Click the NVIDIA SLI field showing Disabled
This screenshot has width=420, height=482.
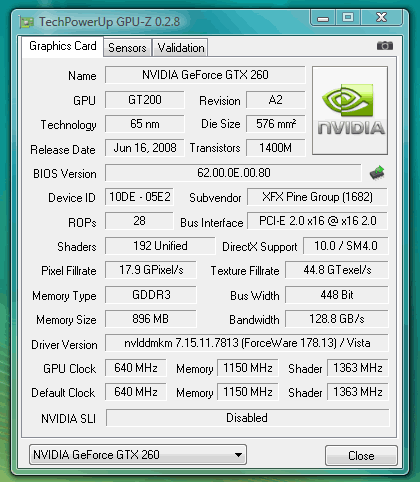(247, 418)
